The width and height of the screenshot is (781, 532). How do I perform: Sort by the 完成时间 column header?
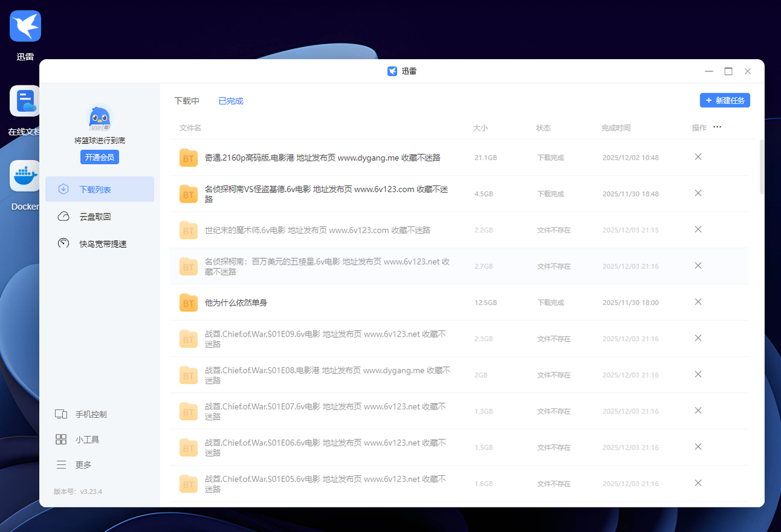point(616,128)
